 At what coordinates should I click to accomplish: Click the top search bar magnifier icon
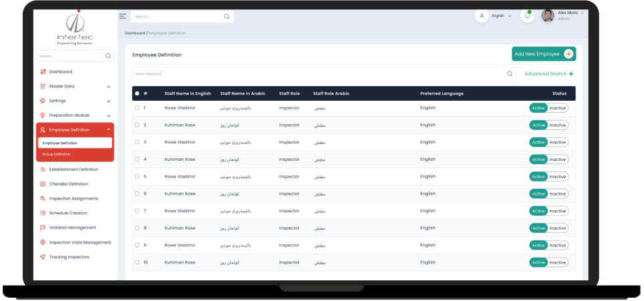(226, 17)
